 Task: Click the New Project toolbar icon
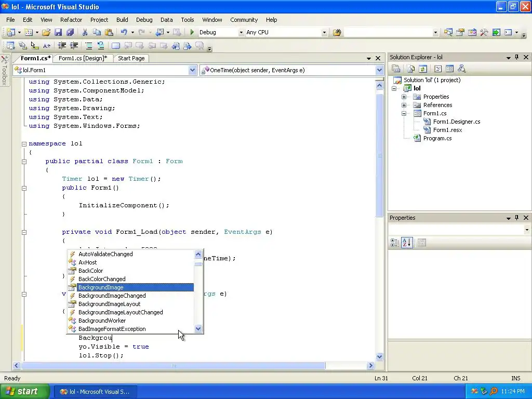[x=11, y=32]
